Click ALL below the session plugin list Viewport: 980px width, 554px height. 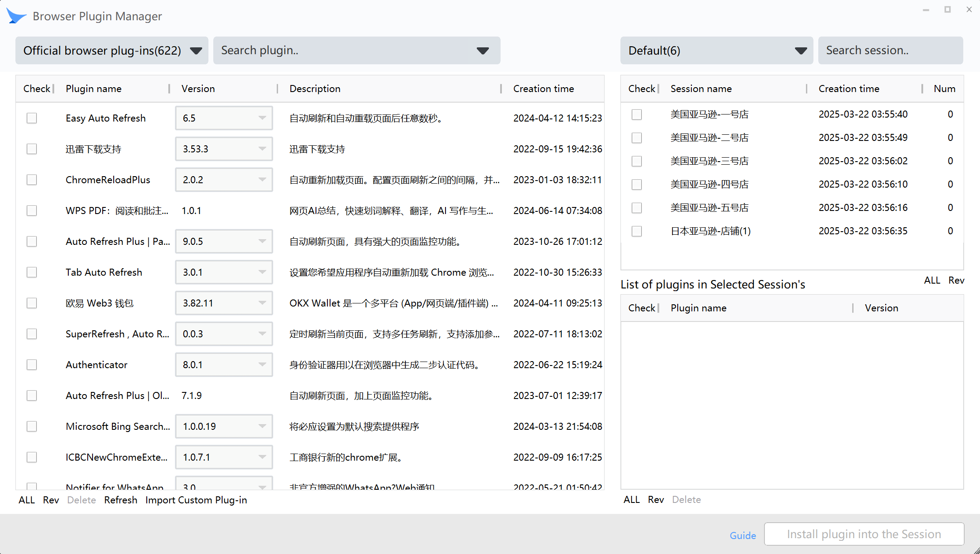pos(631,500)
